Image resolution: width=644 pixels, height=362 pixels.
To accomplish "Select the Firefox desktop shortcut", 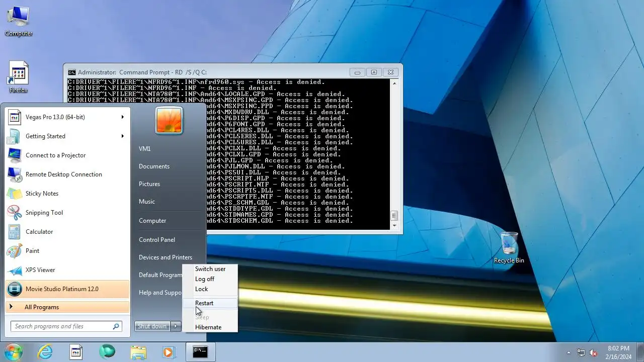I will point(19,78).
